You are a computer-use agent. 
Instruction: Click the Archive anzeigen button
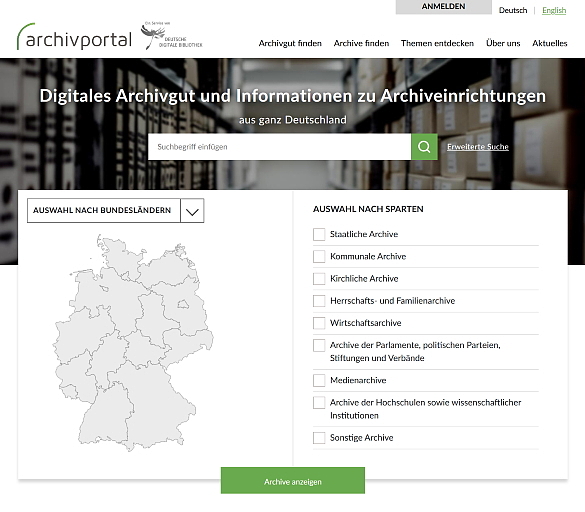(293, 481)
